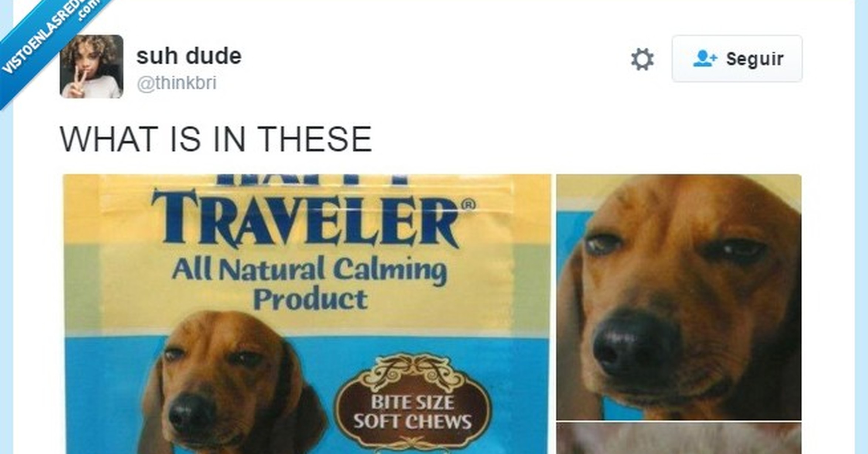Click the registered trademark symbol by TRAVELER
Viewport: 868px width, 454px height.
click(468, 204)
